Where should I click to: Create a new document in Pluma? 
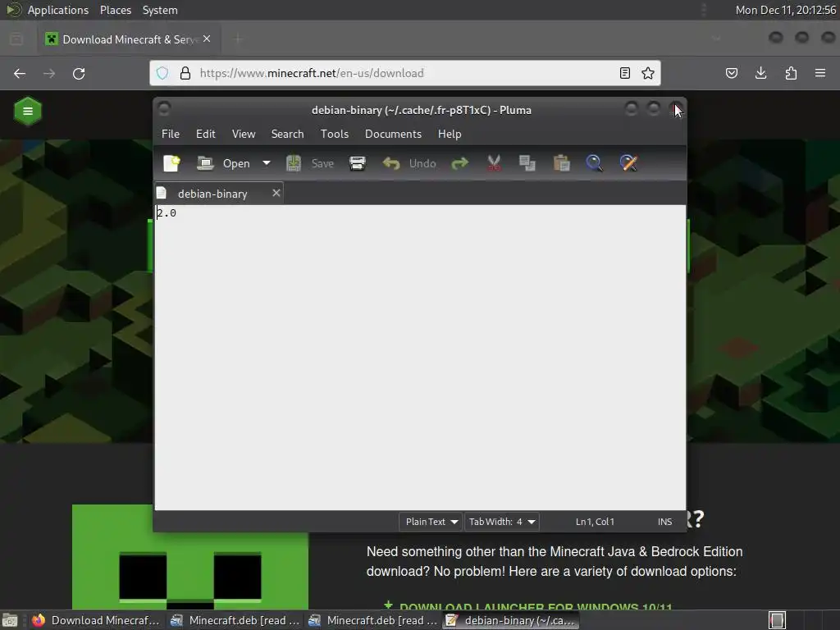click(171, 163)
